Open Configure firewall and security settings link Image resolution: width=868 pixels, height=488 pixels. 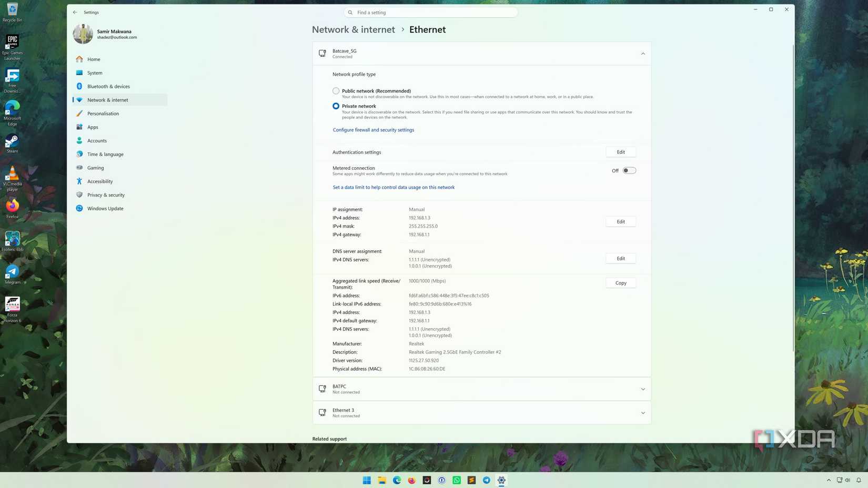(374, 130)
